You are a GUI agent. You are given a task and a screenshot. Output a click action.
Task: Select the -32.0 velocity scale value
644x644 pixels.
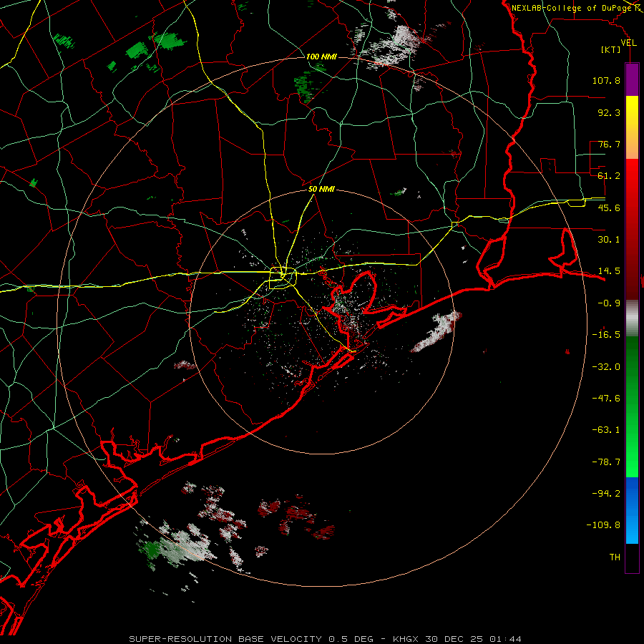pos(606,367)
